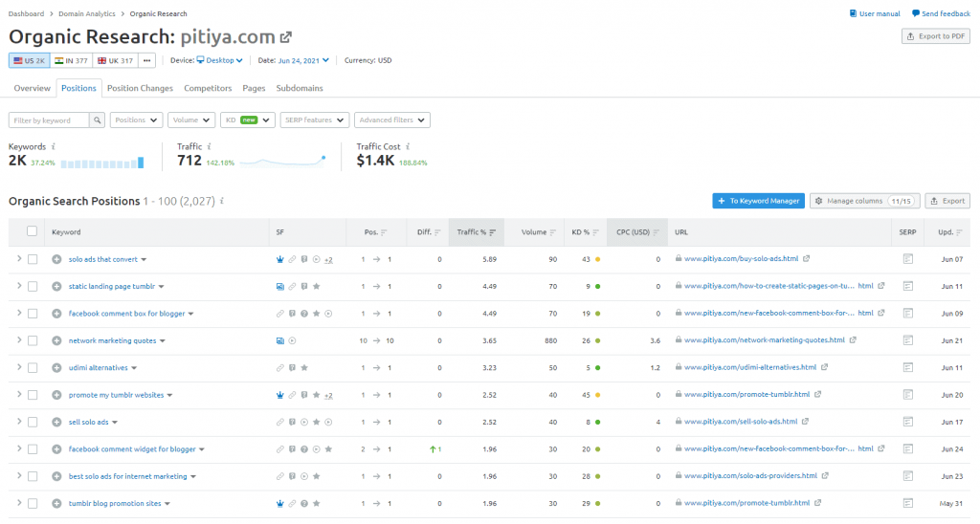Expand the 'solo ads that convert' row
This screenshot has height=524, width=980.
[x=19, y=258]
